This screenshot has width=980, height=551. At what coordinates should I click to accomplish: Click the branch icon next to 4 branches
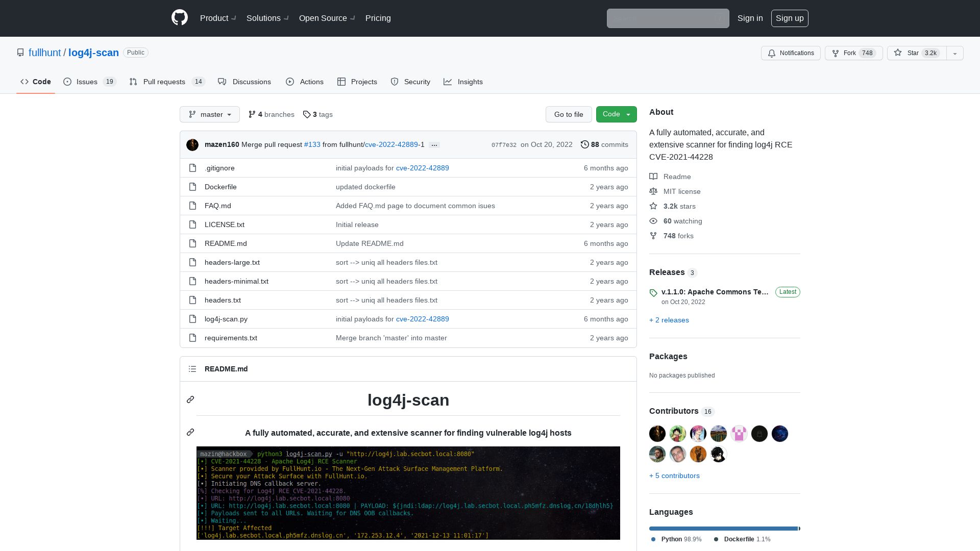tap(252, 114)
